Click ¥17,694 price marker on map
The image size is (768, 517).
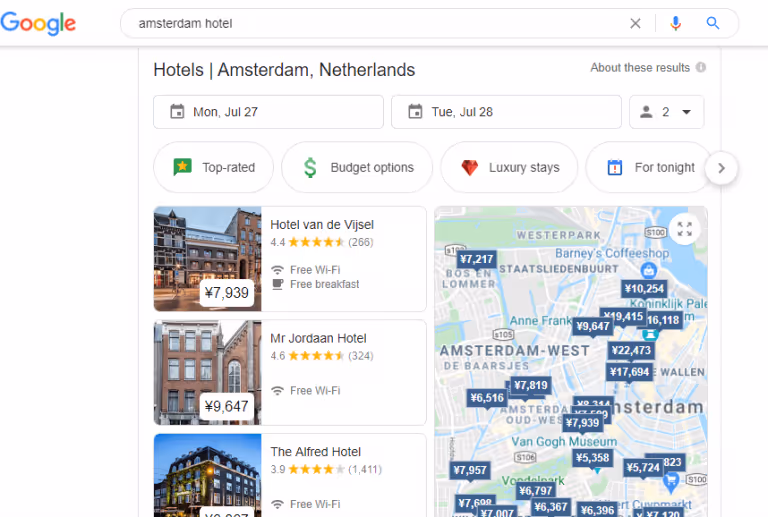629,372
